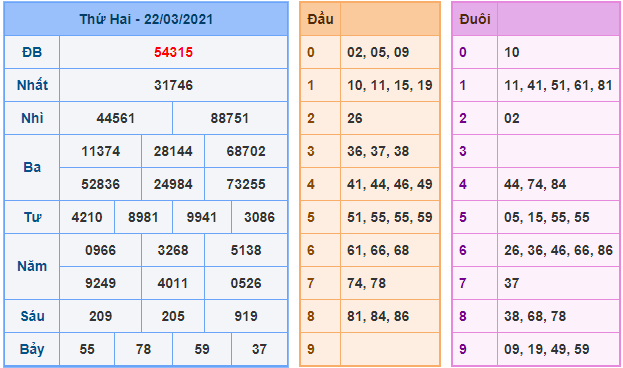Select Đầu row values 10, 11, 15, 19
Viewport: 623px width, 368px height.
[390, 85]
